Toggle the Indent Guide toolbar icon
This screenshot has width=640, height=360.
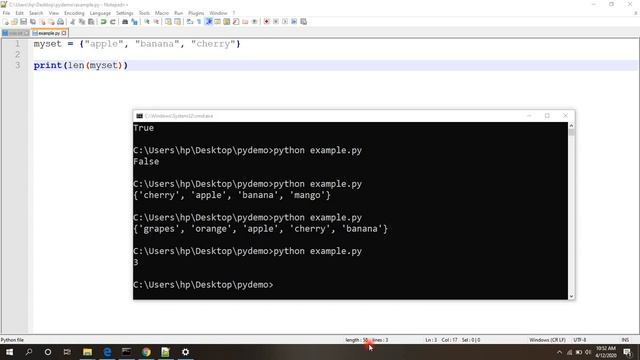point(209,22)
